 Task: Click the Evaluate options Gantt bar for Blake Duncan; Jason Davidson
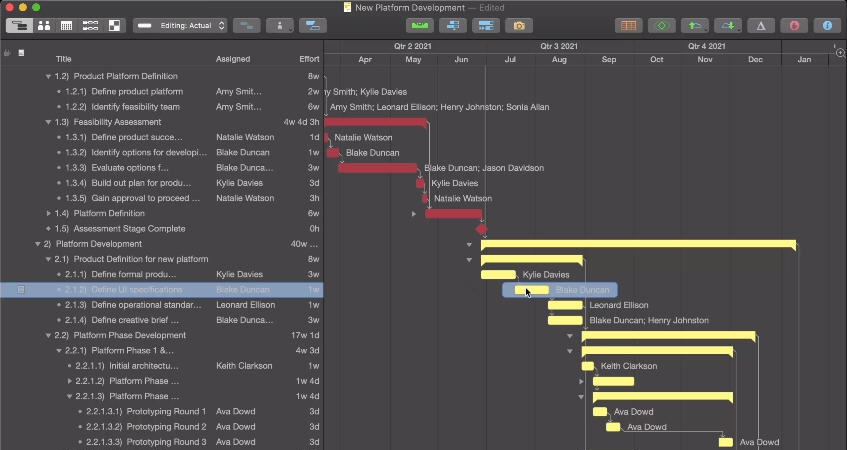pyautogui.click(x=378, y=168)
